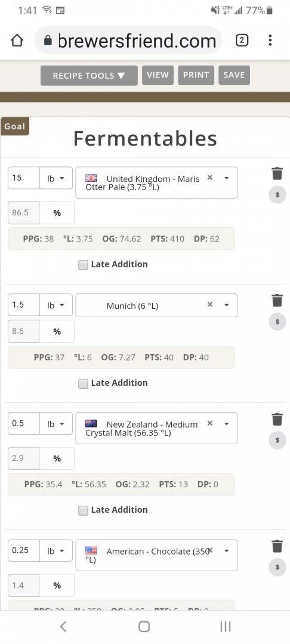
Task: Clear Munich selection with the X icon
Action: (210, 304)
